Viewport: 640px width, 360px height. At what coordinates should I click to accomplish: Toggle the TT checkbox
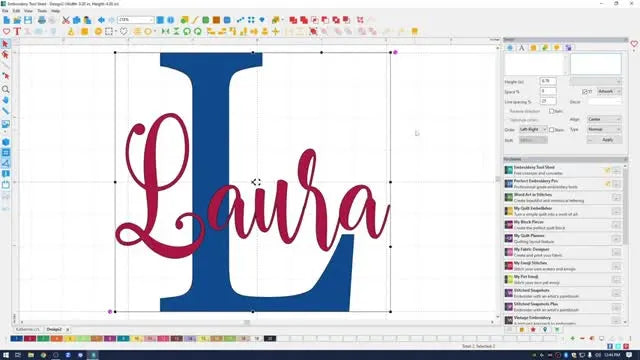coord(585,92)
